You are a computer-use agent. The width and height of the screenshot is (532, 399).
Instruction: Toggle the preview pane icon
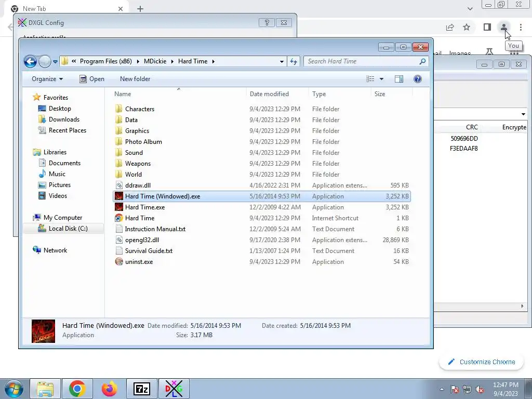click(x=398, y=79)
